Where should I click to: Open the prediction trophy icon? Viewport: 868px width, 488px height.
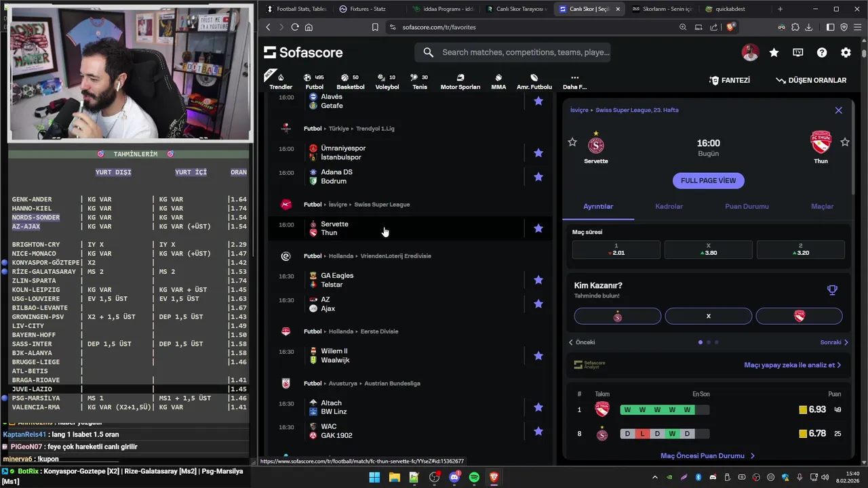click(x=832, y=290)
